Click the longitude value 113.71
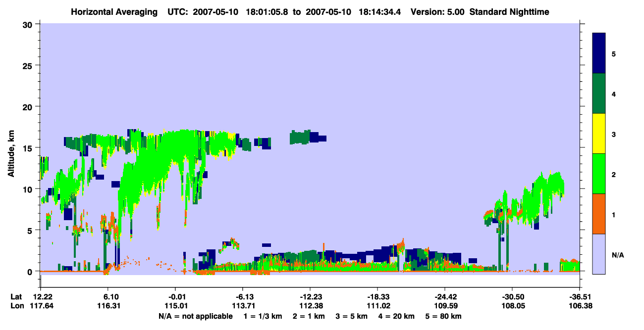The image size is (644, 330). (x=243, y=306)
